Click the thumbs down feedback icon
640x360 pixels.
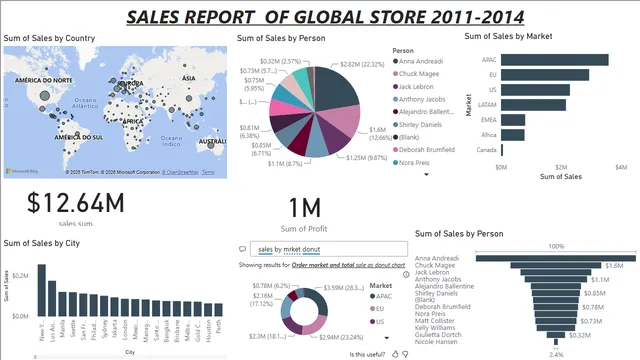tap(405, 354)
